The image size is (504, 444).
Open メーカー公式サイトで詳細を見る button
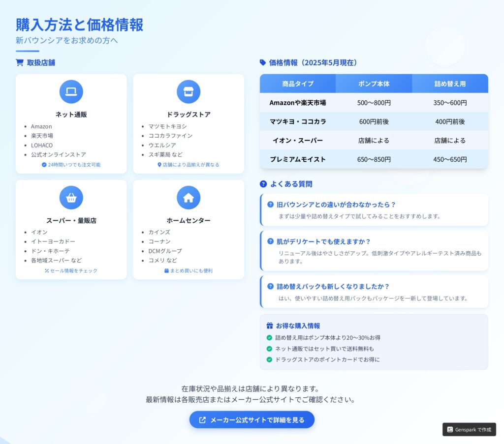252,419
